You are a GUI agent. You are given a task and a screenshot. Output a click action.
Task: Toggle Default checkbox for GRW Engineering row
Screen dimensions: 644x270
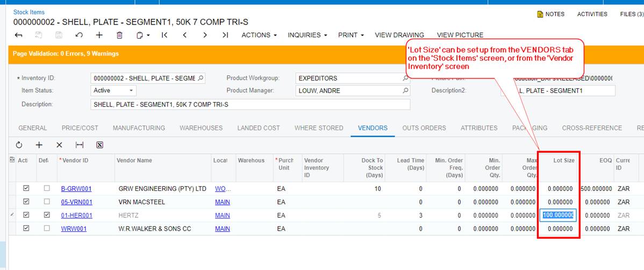click(x=47, y=188)
